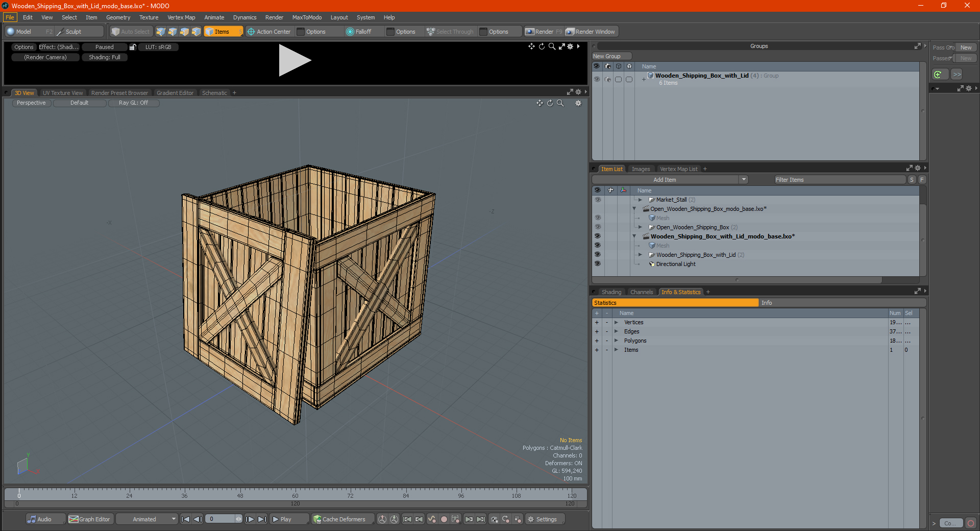The height and width of the screenshot is (531, 980).
Task: Toggle visibility of Wooden_Shipping_Box_with_Lid (2) item
Action: (598, 255)
